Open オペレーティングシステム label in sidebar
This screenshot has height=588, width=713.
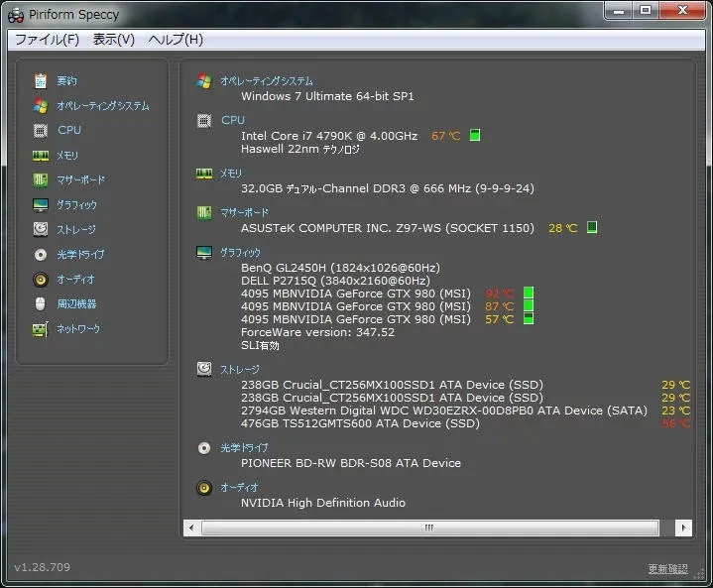pyautogui.click(x=103, y=105)
